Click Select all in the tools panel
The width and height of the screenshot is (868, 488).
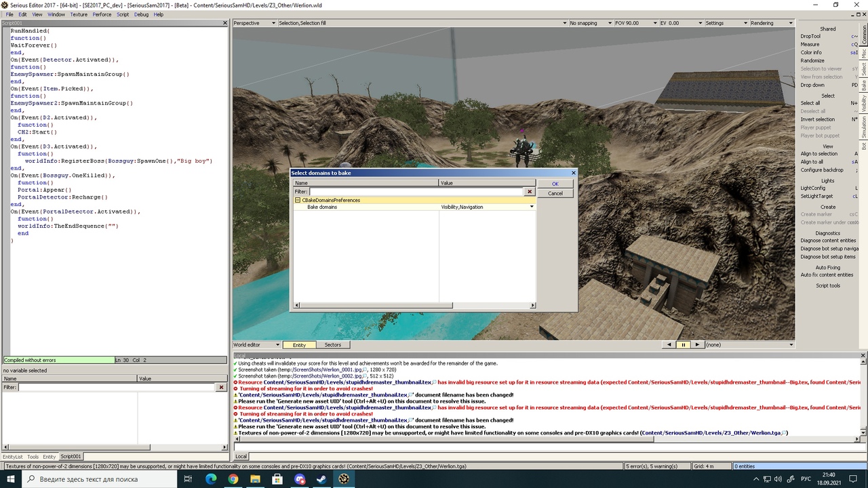coord(810,103)
